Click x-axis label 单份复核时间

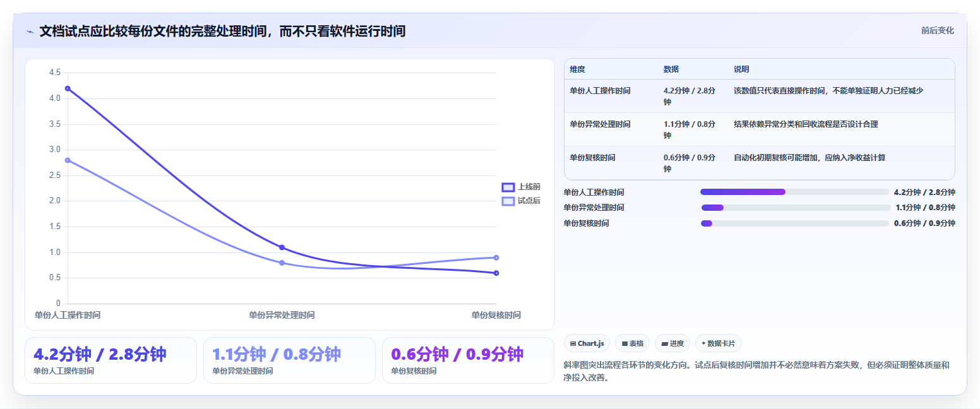pos(496,315)
